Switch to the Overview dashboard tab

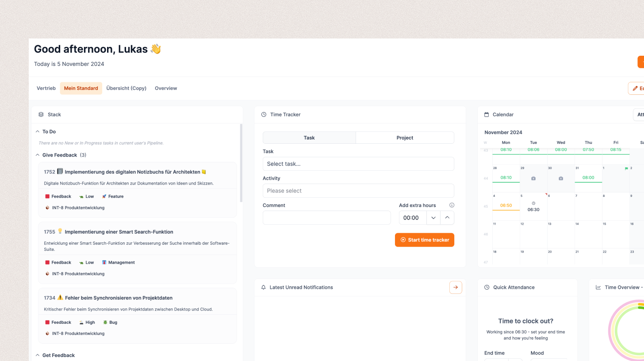pyautogui.click(x=166, y=88)
